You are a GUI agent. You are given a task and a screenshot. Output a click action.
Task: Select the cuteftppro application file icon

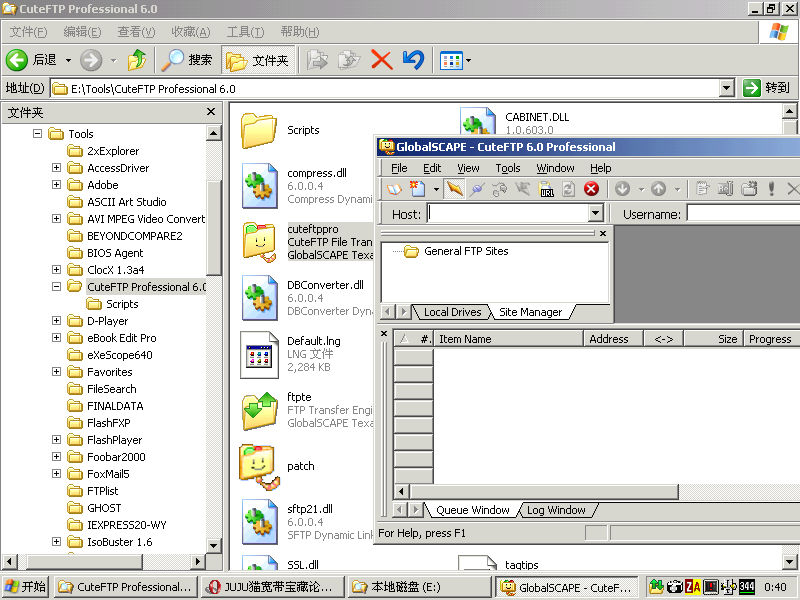point(260,242)
